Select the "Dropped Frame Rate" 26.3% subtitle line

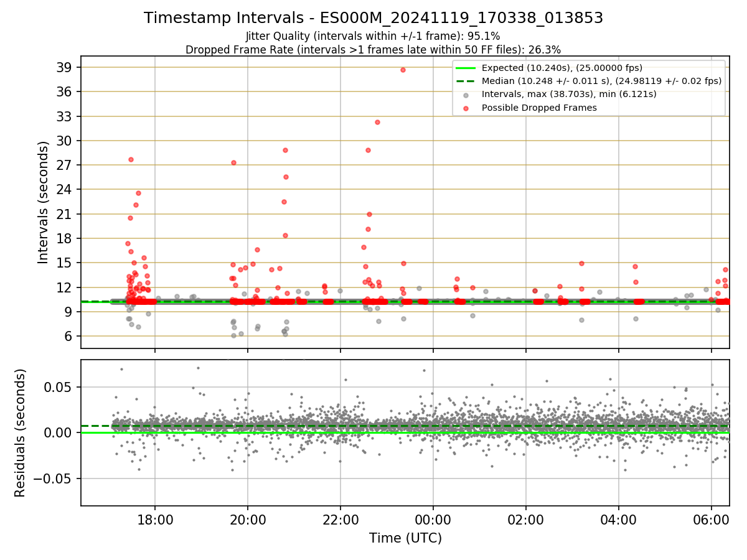coord(373,50)
